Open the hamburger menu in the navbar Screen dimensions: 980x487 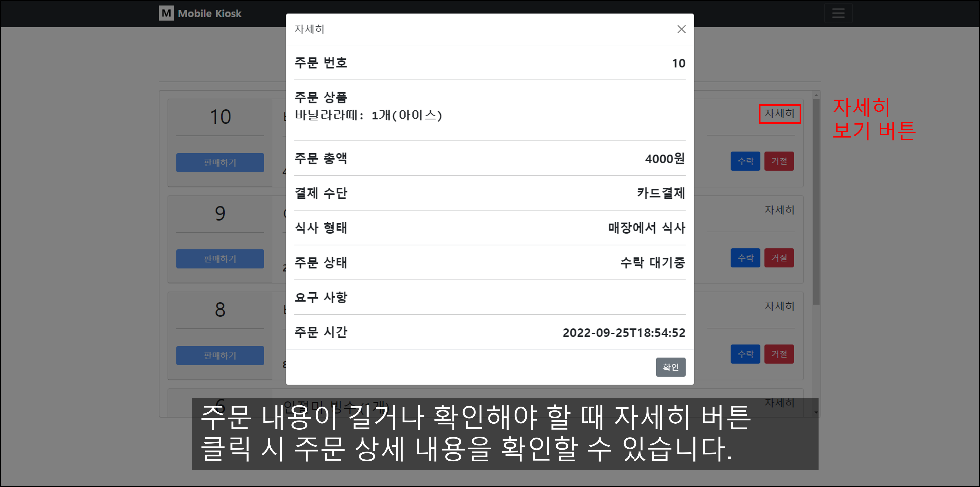click(838, 13)
